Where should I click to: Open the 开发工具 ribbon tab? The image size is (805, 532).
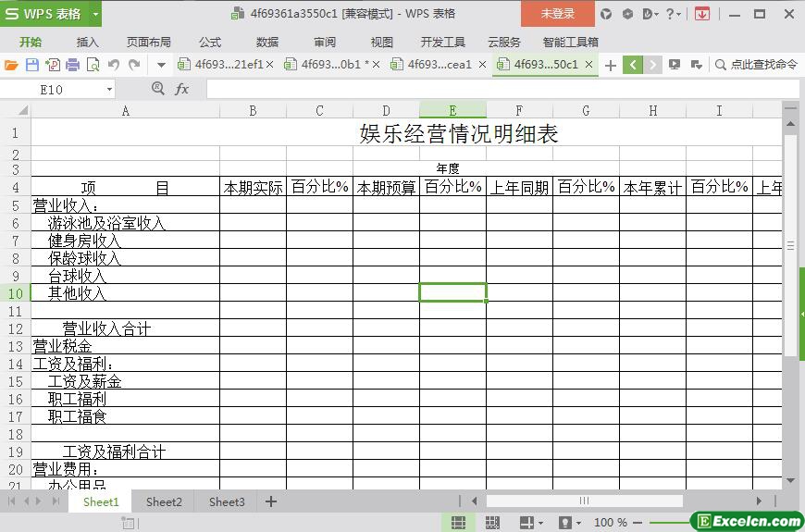coord(442,43)
